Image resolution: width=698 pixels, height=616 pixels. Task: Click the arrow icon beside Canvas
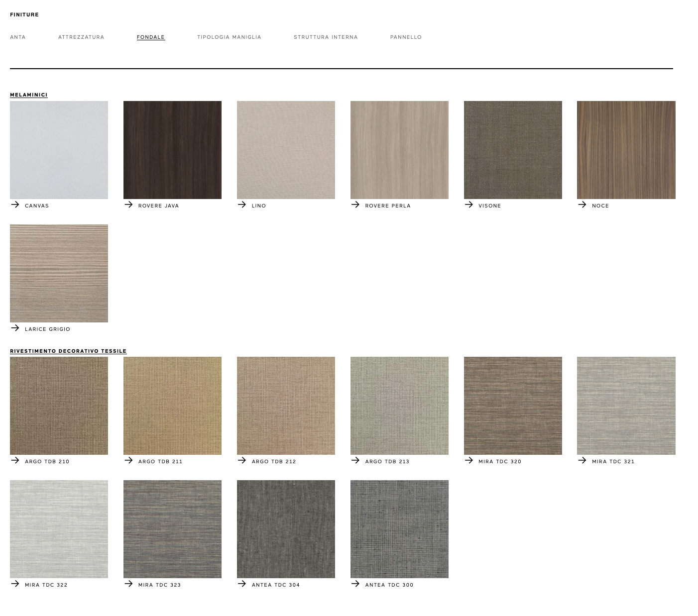coord(15,205)
